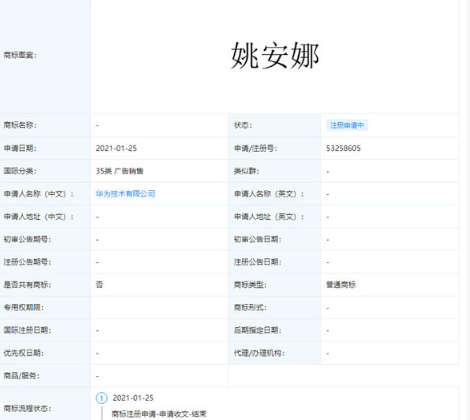Click the 国际分类 field label

pos(20,171)
